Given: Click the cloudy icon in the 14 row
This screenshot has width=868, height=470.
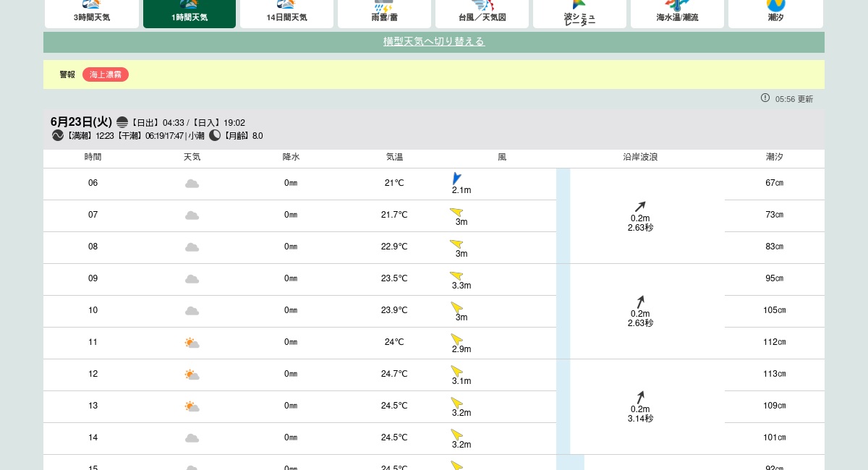Looking at the screenshot, I should [x=192, y=438].
